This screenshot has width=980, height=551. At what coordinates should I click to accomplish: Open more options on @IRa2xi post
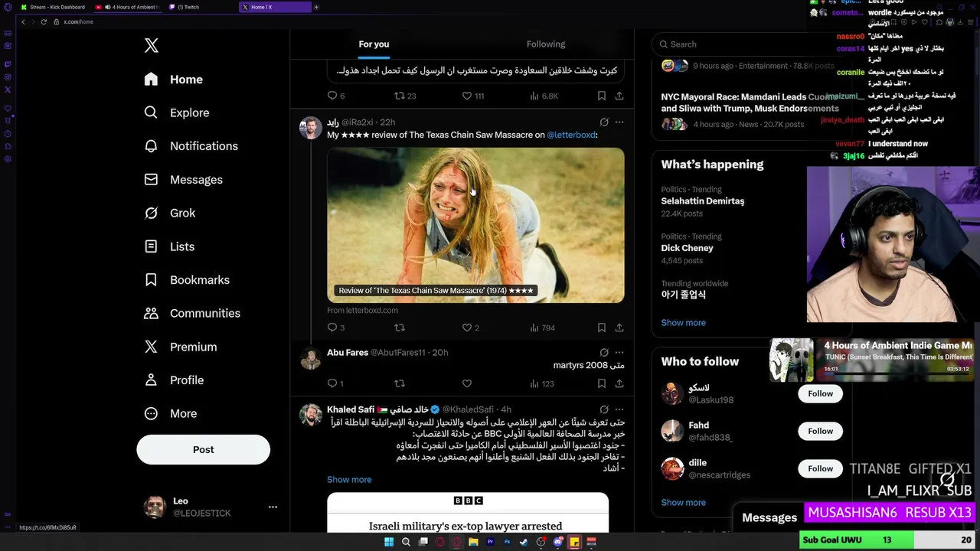(619, 122)
